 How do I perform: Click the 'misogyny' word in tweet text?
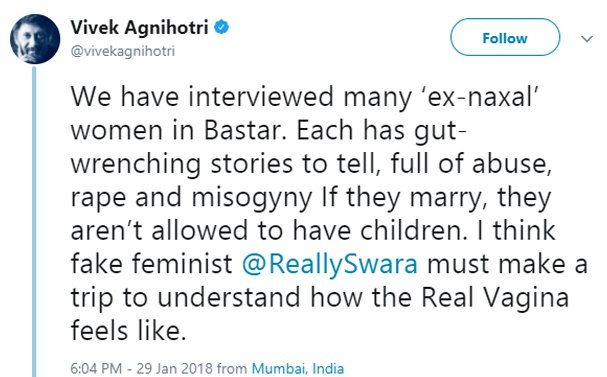tap(252, 198)
